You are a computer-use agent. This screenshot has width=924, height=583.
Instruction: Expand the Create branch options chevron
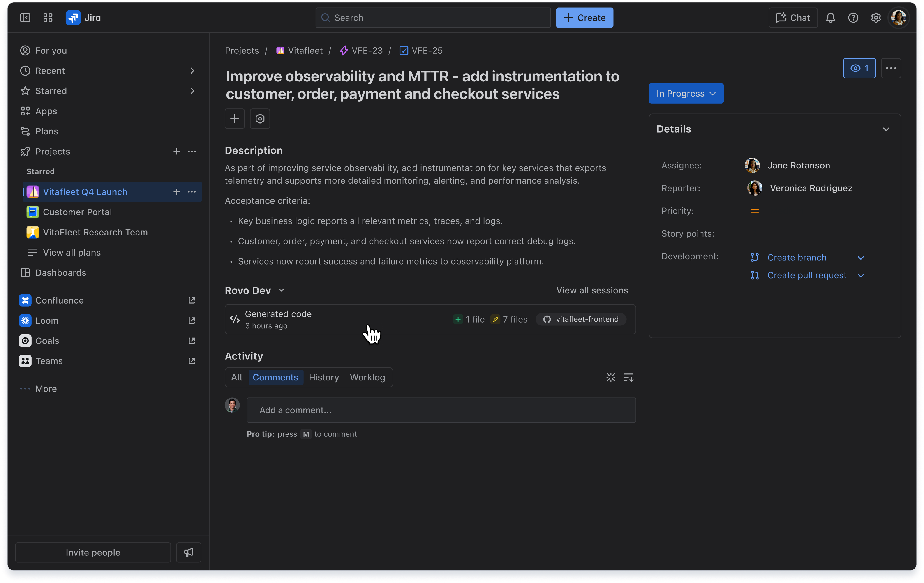(x=861, y=257)
